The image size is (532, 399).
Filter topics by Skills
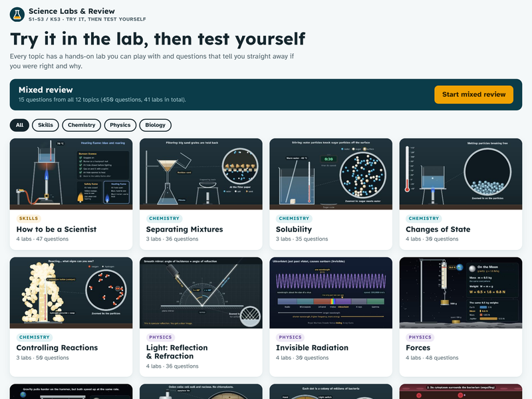point(45,125)
